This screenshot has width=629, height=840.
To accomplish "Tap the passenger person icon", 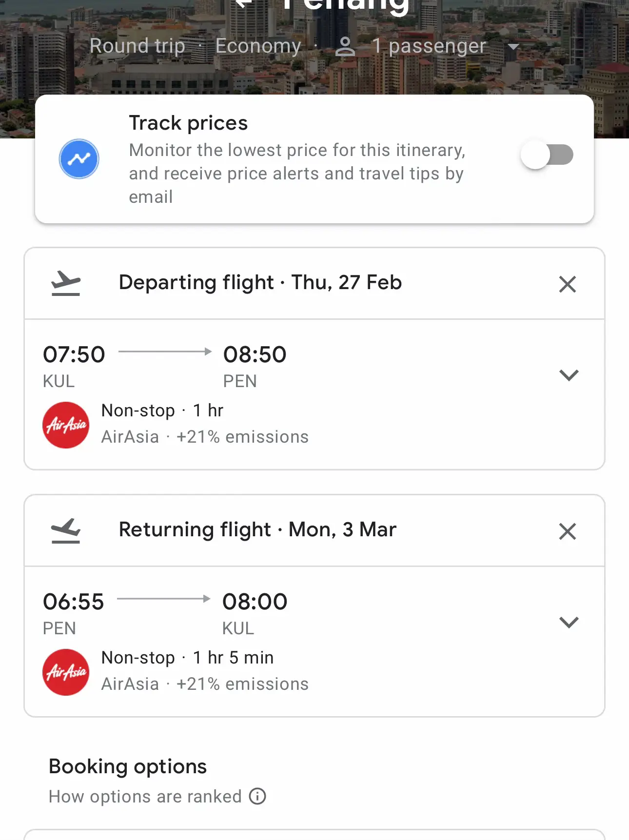I will [345, 47].
